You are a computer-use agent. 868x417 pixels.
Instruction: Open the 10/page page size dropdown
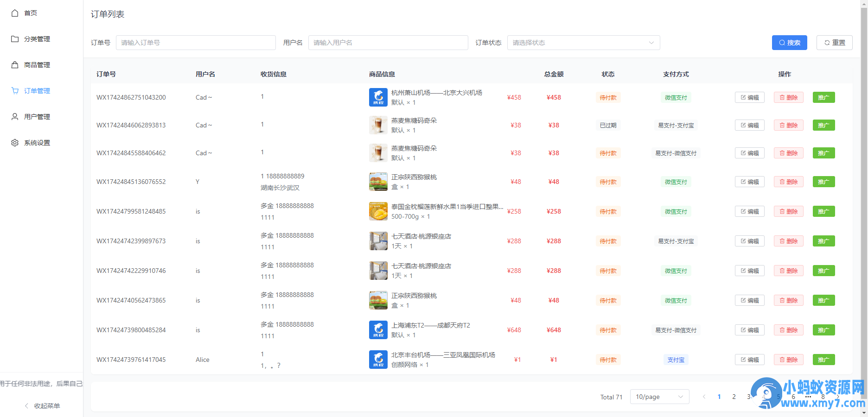659,397
